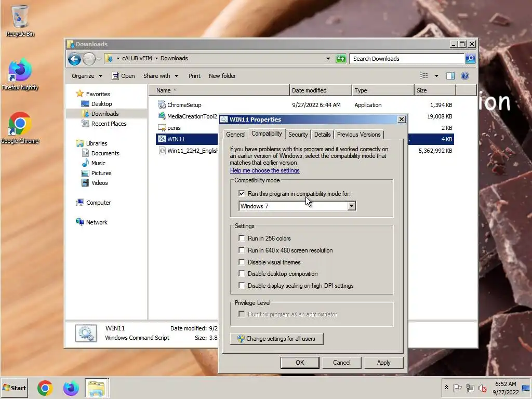Open the Windows 7 compatibility mode dropdown

[x=351, y=206]
